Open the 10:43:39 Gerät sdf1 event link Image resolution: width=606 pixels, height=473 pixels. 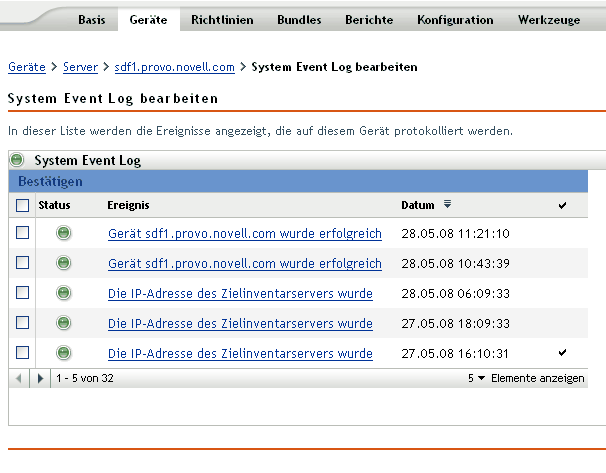(245, 264)
